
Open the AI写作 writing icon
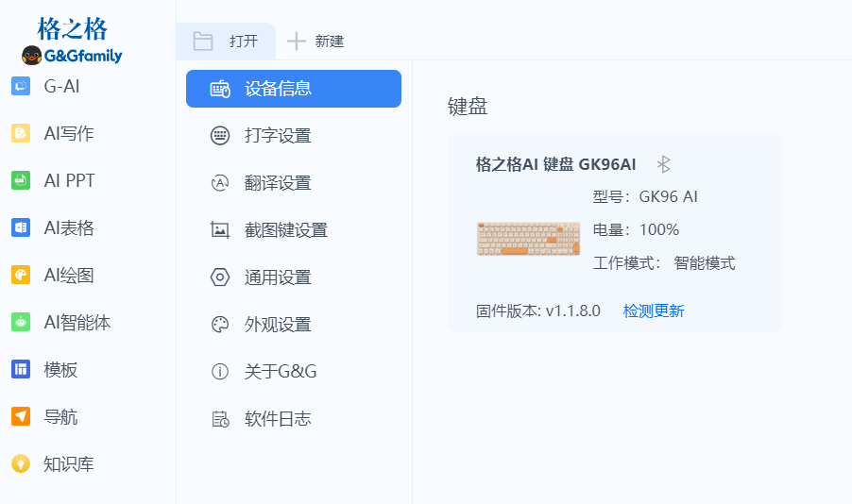click(21, 133)
